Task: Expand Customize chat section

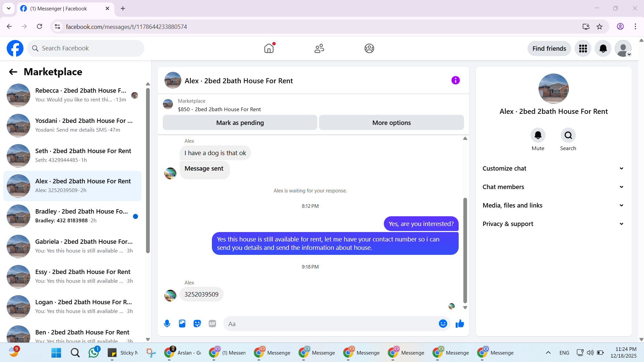Action: (553, 169)
